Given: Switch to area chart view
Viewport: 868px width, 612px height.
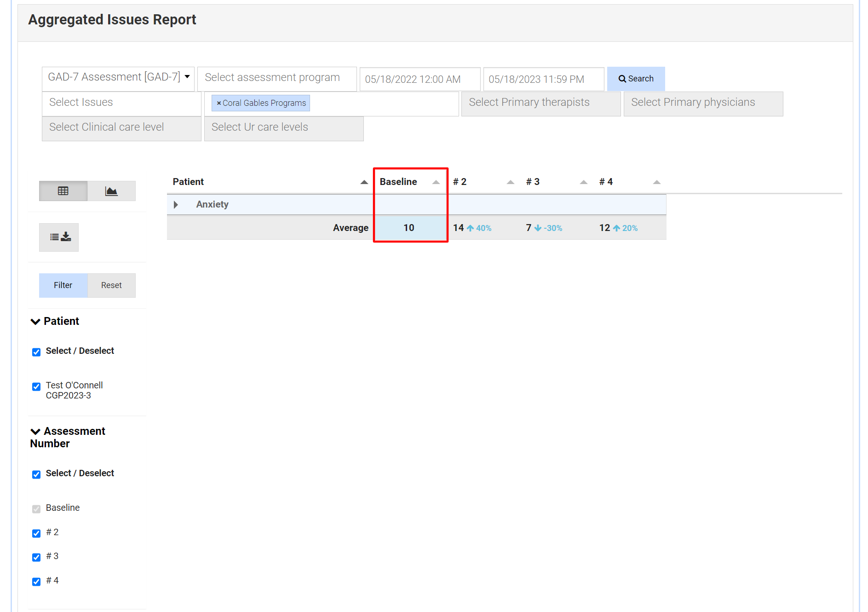Looking at the screenshot, I should [x=111, y=191].
